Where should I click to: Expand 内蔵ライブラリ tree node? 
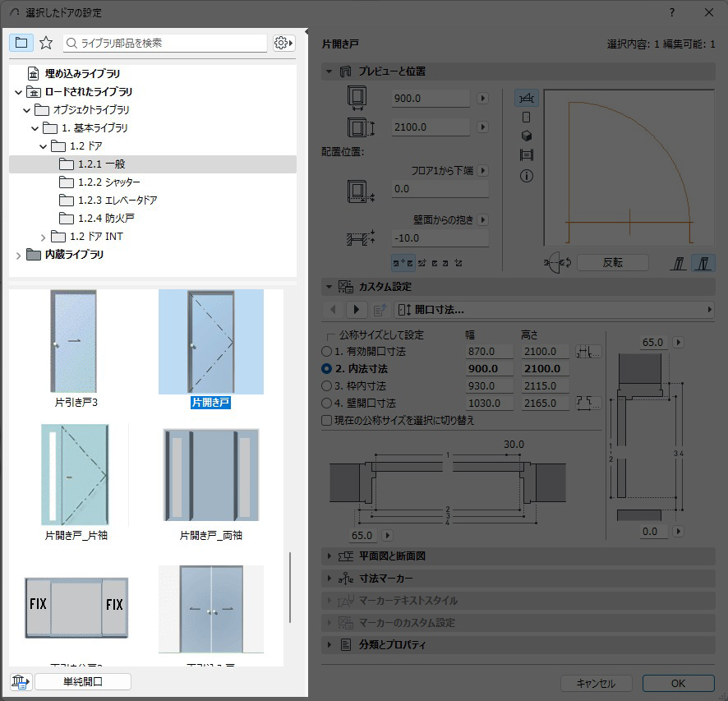[18, 255]
